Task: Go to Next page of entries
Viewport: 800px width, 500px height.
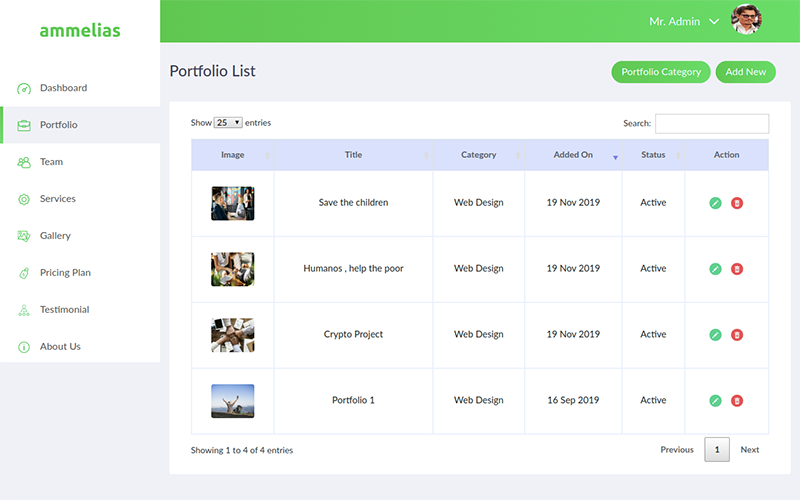Action: [749, 449]
